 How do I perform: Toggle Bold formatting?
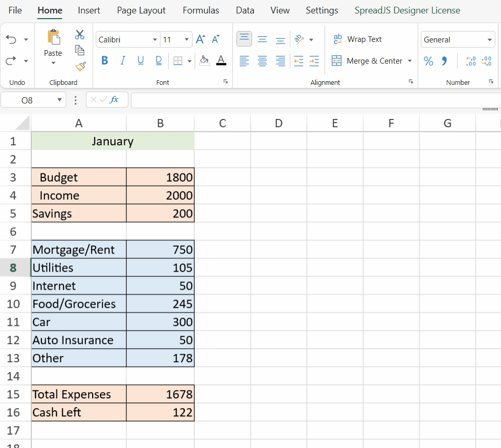coord(105,61)
